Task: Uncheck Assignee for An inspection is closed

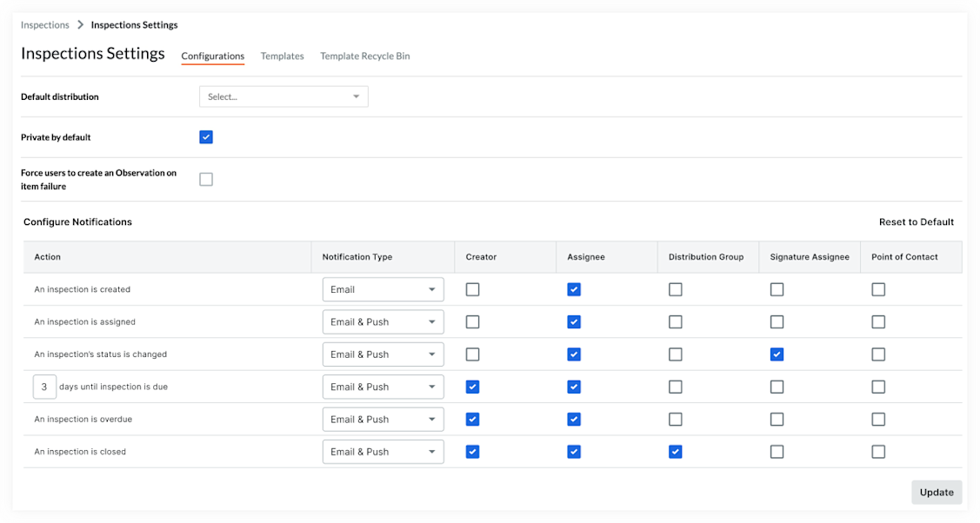Action: (574, 452)
